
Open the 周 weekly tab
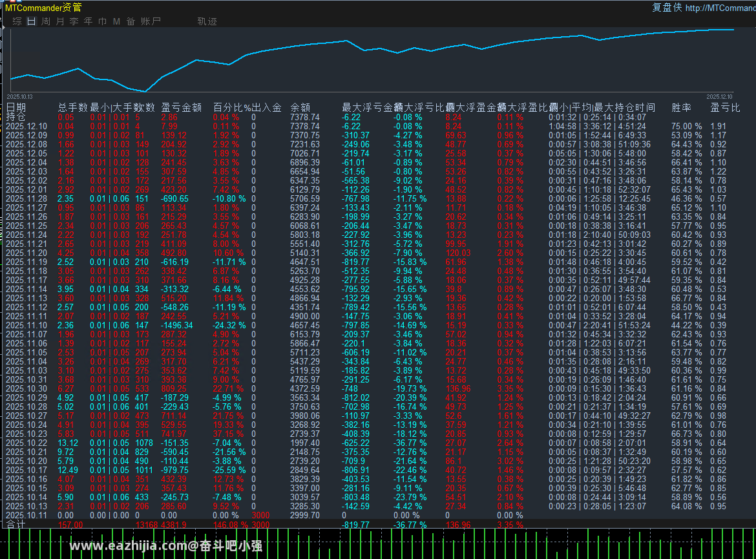click(x=46, y=21)
